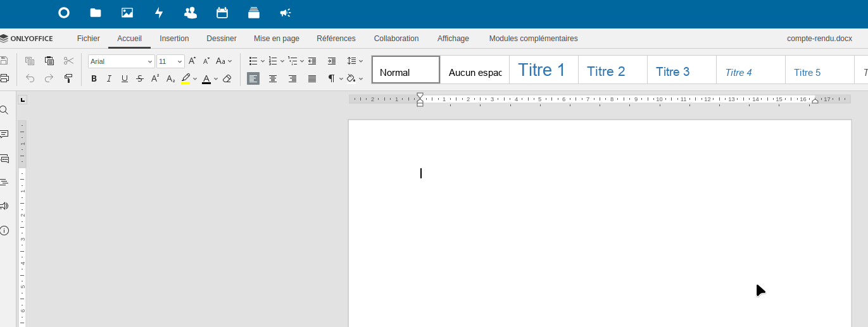Toggle Underline formatting
The image size is (868, 327).
coord(125,79)
